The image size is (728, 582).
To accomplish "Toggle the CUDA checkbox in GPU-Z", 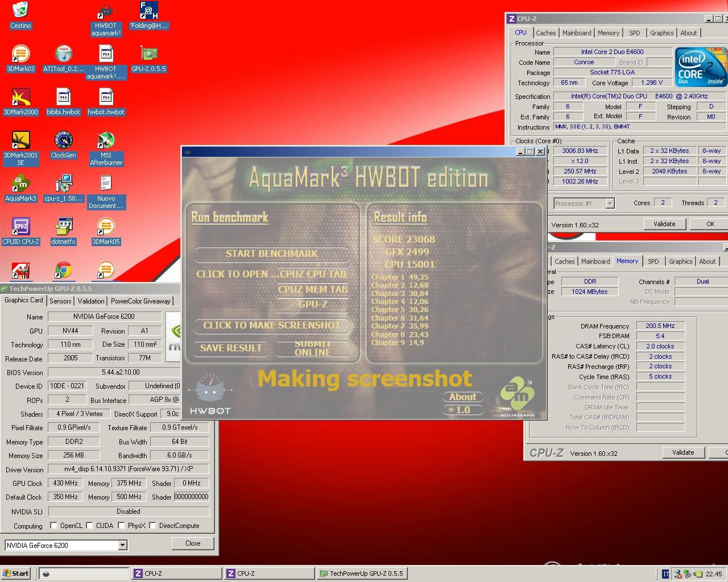I will (x=89, y=525).
